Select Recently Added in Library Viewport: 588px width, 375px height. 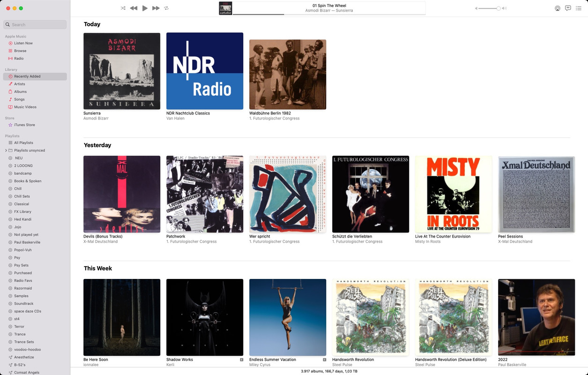click(x=35, y=76)
